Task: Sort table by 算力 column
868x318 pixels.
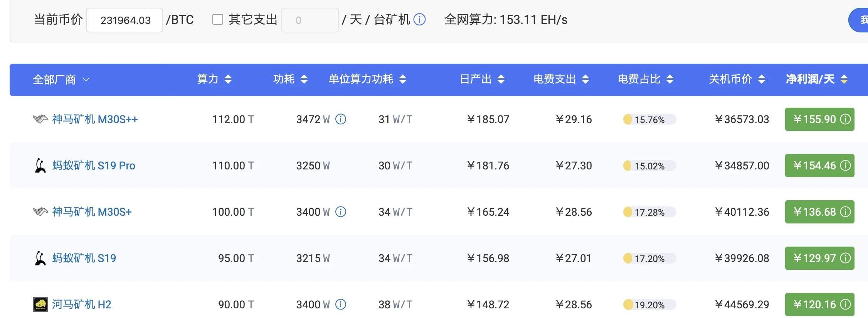Action: pyautogui.click(x=214, y=79)
